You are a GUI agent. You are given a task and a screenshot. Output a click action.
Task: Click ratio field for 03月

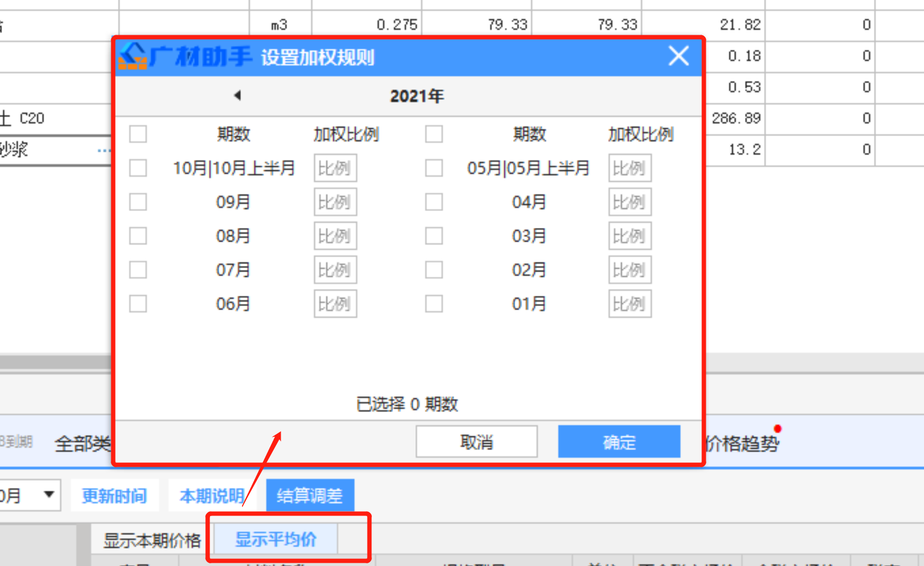point(630,236)
